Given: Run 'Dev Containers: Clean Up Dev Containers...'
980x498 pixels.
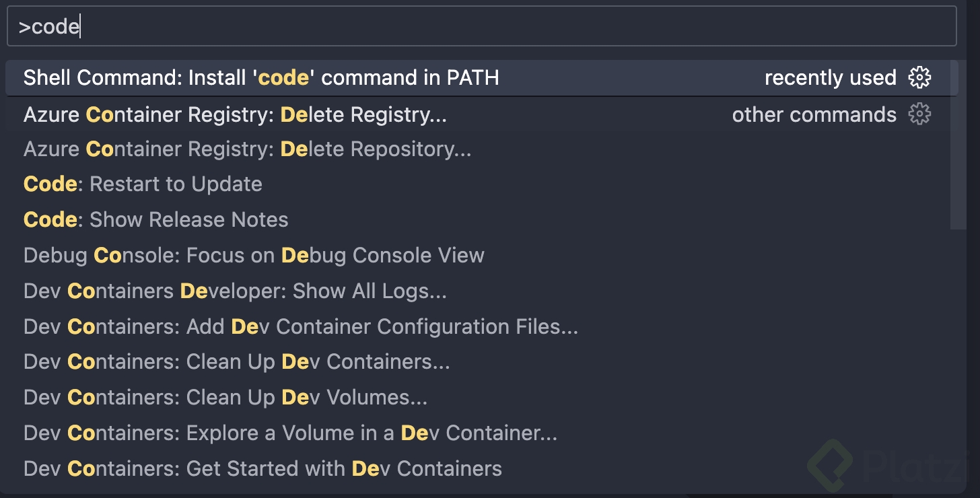Looking at the screenshot, I should click(236, 362).
